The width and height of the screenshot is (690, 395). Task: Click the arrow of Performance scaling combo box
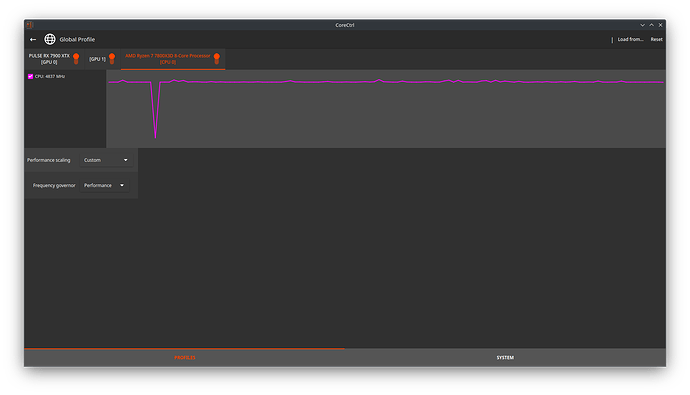(x=125, y=160)
